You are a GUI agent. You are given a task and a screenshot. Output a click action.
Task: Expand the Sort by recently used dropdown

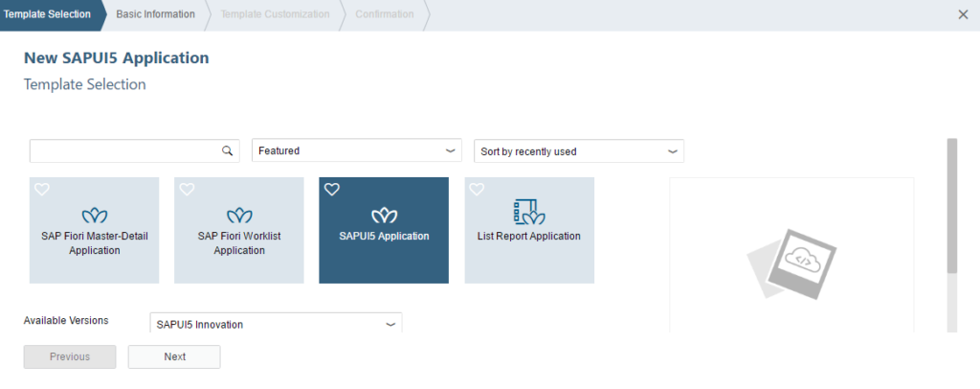tap(579, 151)
